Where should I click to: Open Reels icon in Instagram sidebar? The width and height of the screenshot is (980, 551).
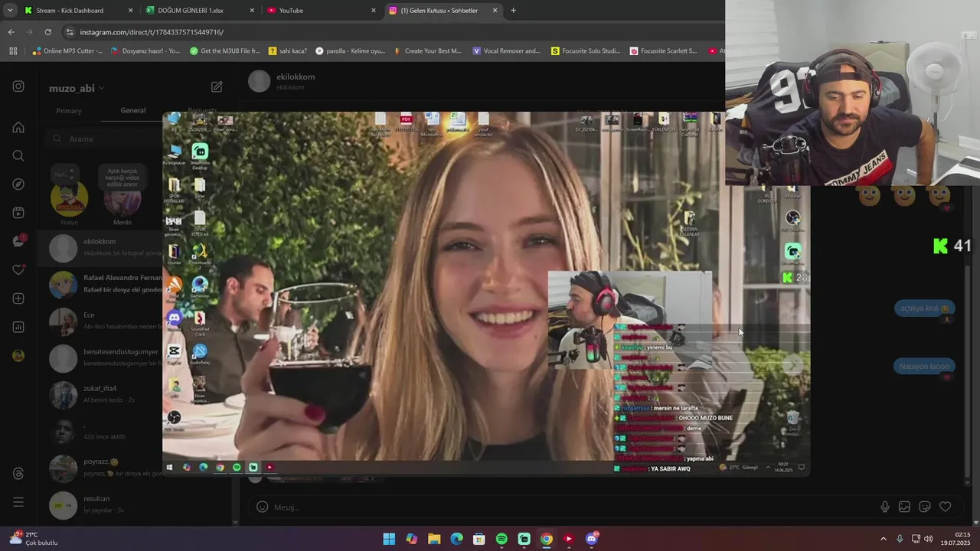click(x=18, y=213)
